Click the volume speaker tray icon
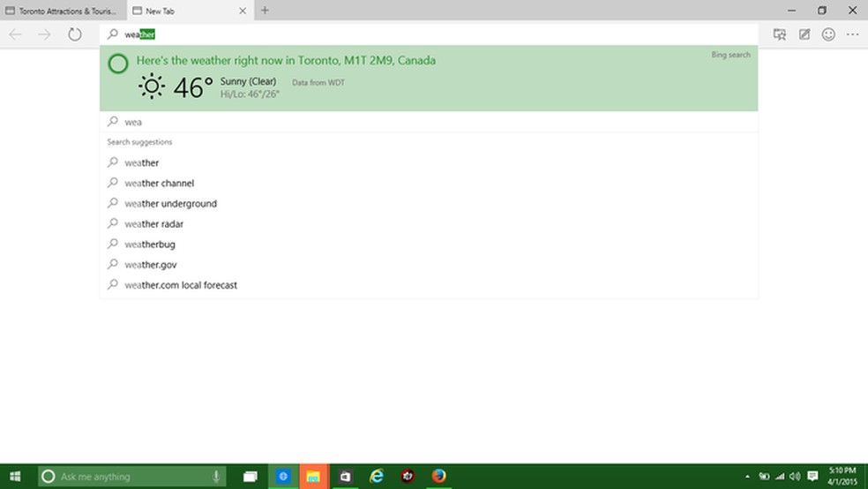Image resolution: width=868 pixels, height=489 pixels. point(795,477)
